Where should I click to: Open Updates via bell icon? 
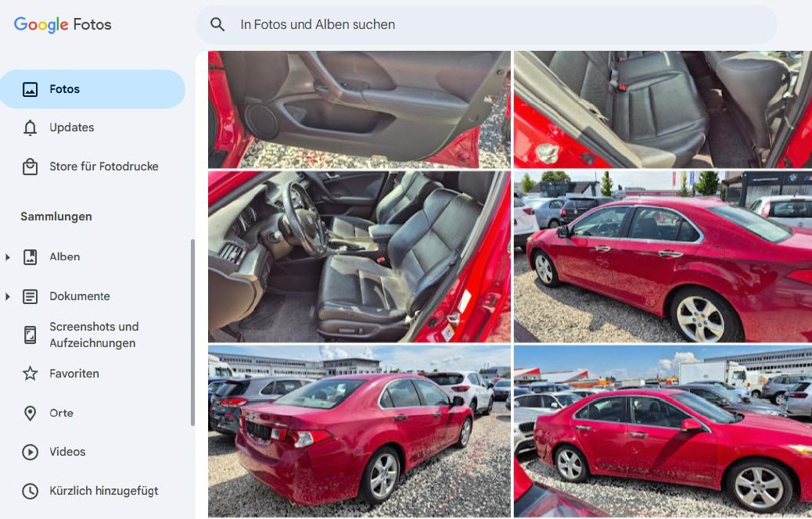pyautogui.click(x=30, y=127)
